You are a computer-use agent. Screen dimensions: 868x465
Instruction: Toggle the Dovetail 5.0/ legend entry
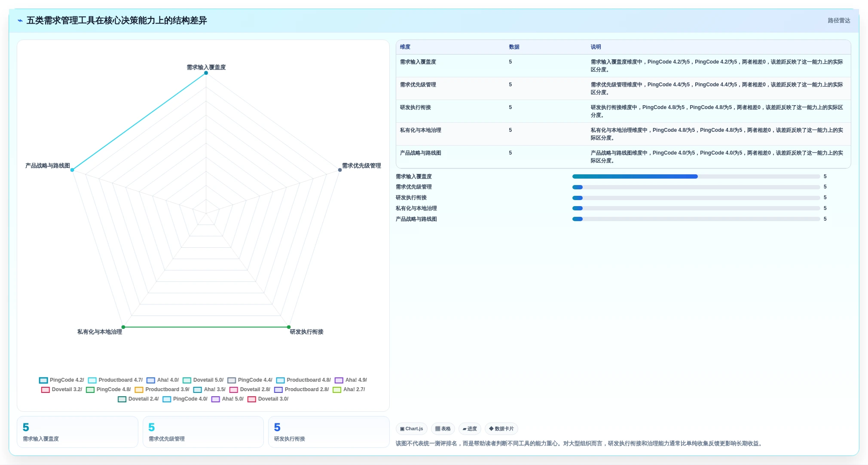click(203, 380)
